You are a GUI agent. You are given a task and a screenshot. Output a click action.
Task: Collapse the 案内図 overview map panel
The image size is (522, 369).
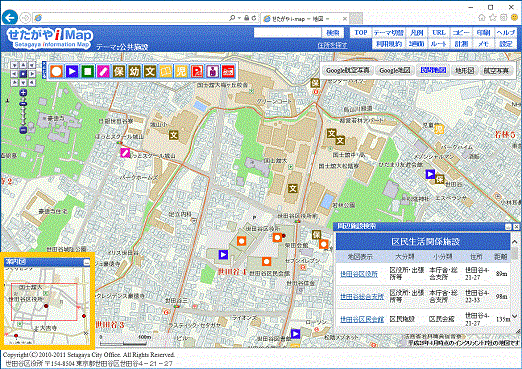point(86,262)
